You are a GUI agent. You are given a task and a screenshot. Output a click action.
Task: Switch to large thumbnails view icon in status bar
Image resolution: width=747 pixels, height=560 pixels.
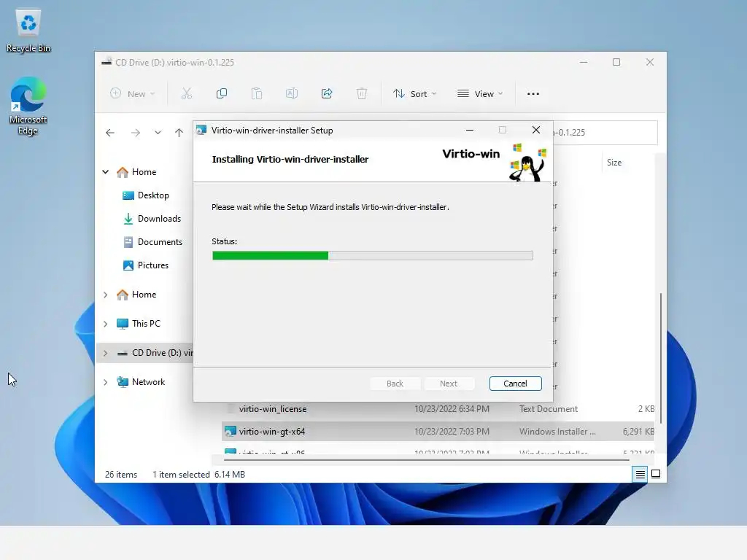(x=656, y=474)
